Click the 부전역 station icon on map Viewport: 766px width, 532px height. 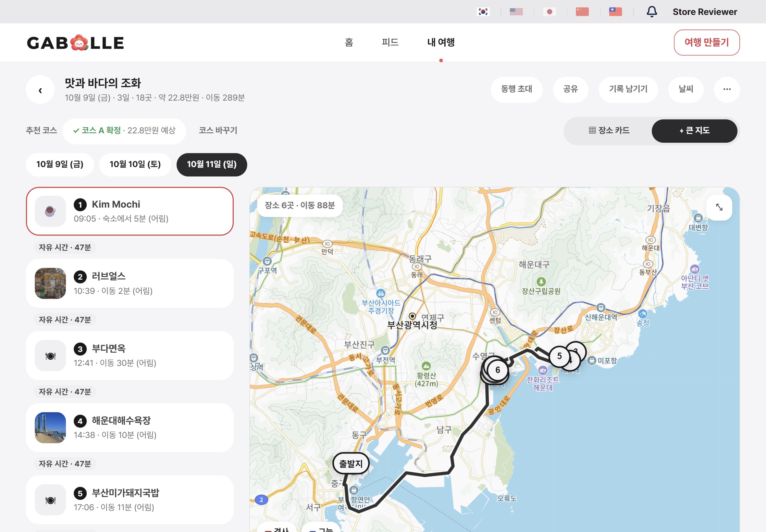tap(385, 350)
